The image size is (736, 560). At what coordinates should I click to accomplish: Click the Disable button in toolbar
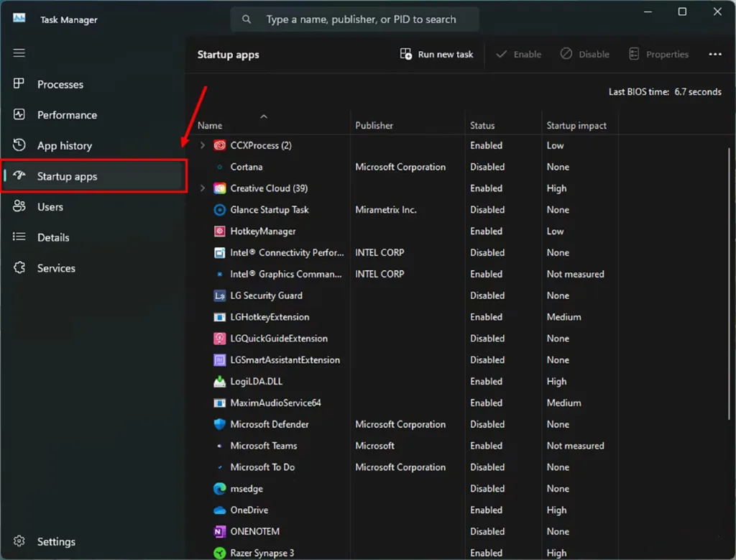click(585, 55)
